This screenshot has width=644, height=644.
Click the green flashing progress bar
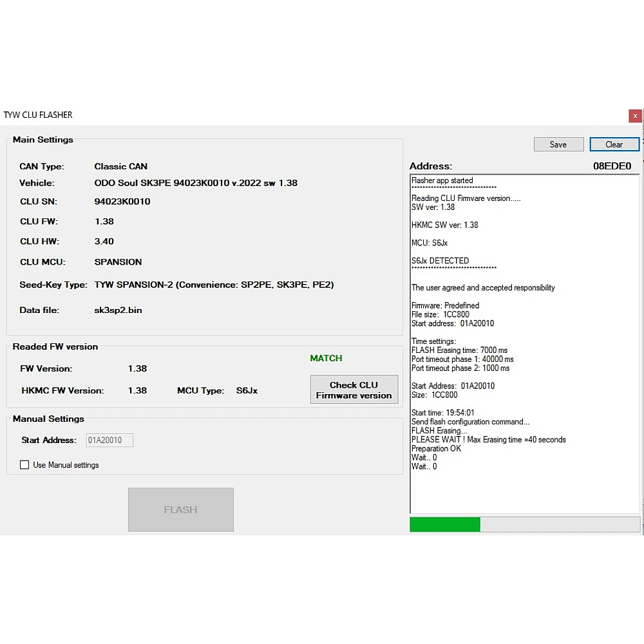coord(445,524)
